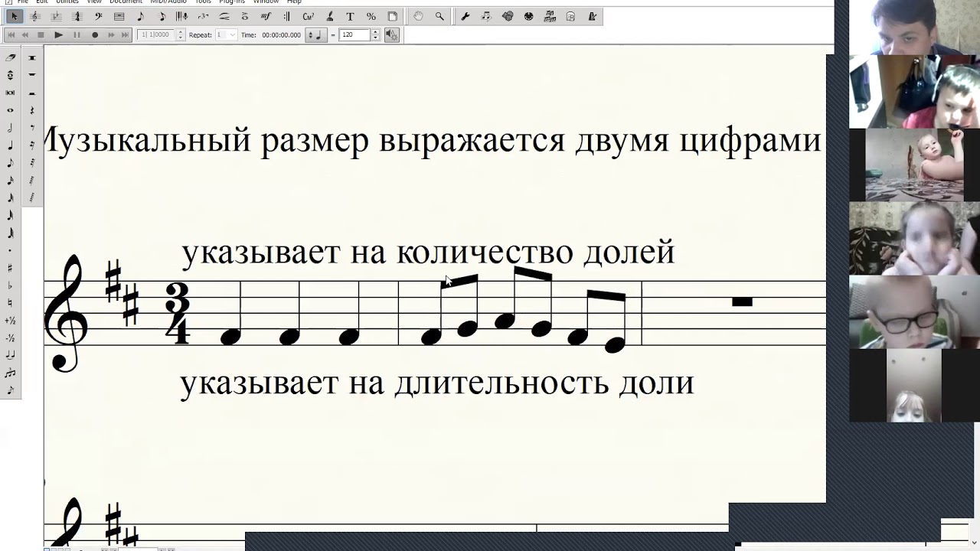The image size is (980, 551).
Task: Select the Eraser in Simple Entry palette
Action: [11, 57]
